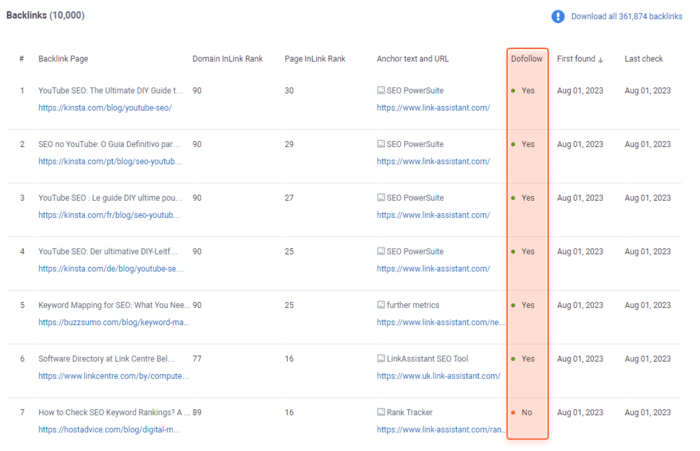Click the Dofollow column header
This screenshot has height=451, width=700.
[527, 58]
